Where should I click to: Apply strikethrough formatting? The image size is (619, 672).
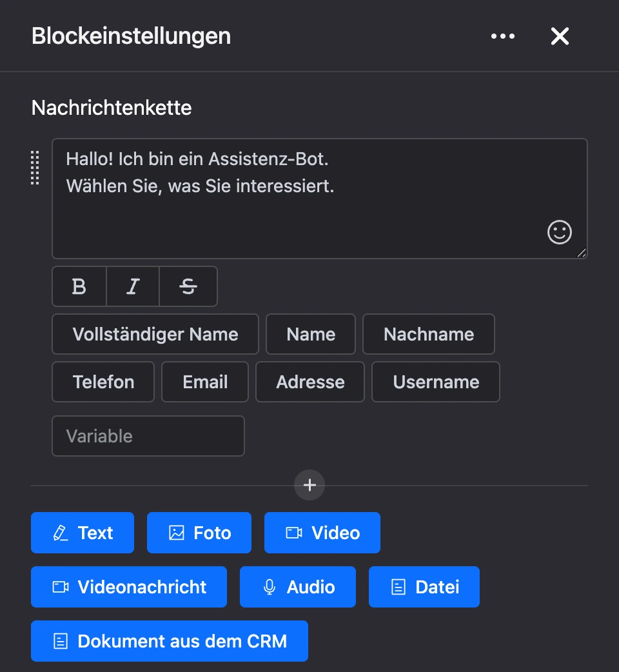188,286
